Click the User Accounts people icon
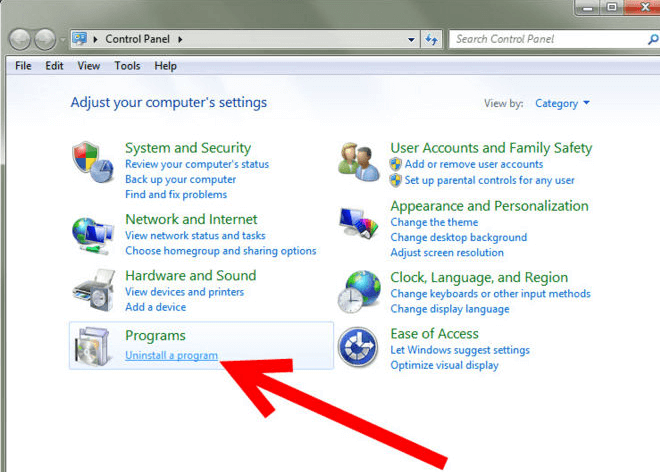The image size is (660, 472). [359, 162]
